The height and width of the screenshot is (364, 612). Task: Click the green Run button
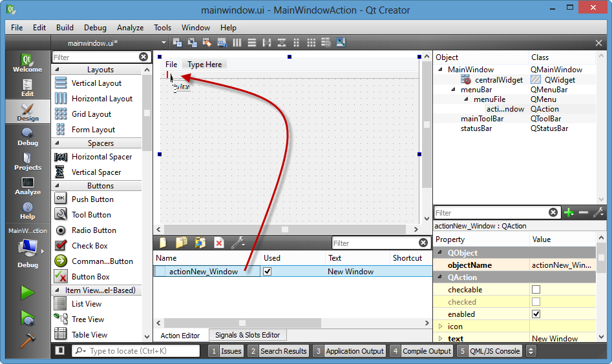[27, 292]
